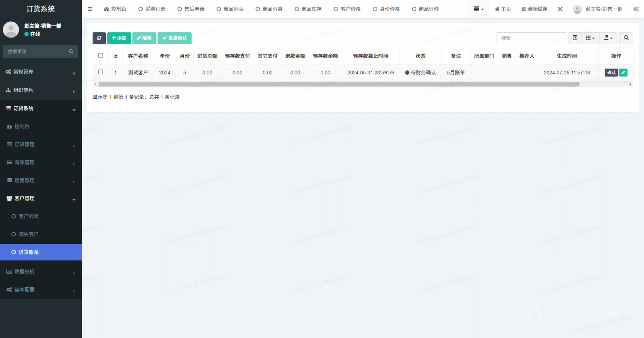
Task: Open the columns visibility dropdown
Action: pos(590,38)
